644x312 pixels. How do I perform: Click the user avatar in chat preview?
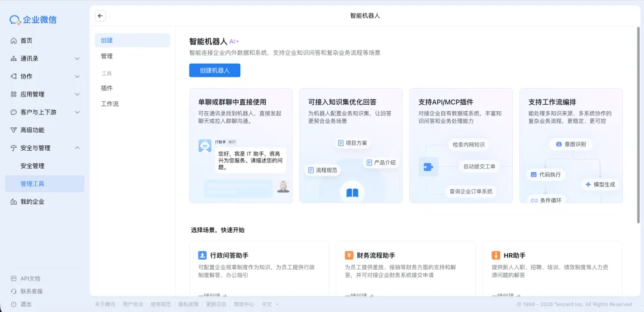pyautogui.click(x=283, y=186)
